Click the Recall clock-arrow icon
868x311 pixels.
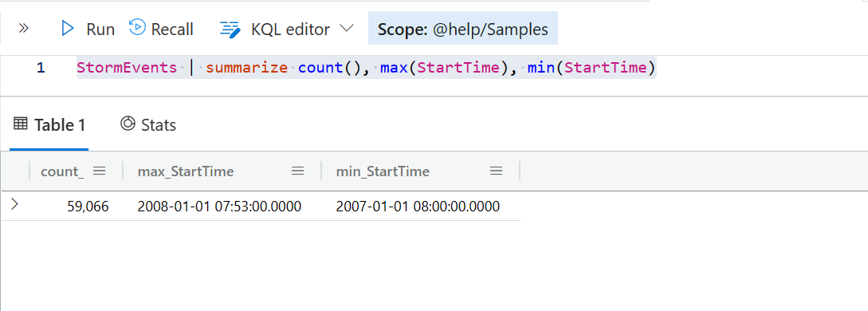137,27
